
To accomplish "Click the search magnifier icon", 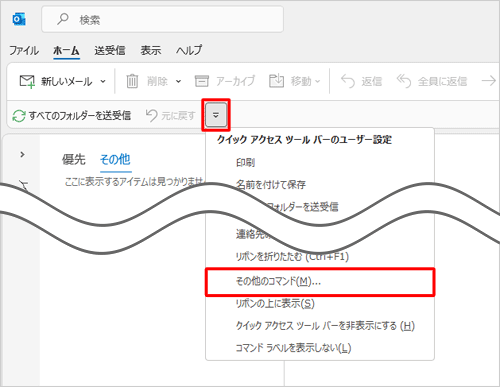I will click(x=62, y=19).
